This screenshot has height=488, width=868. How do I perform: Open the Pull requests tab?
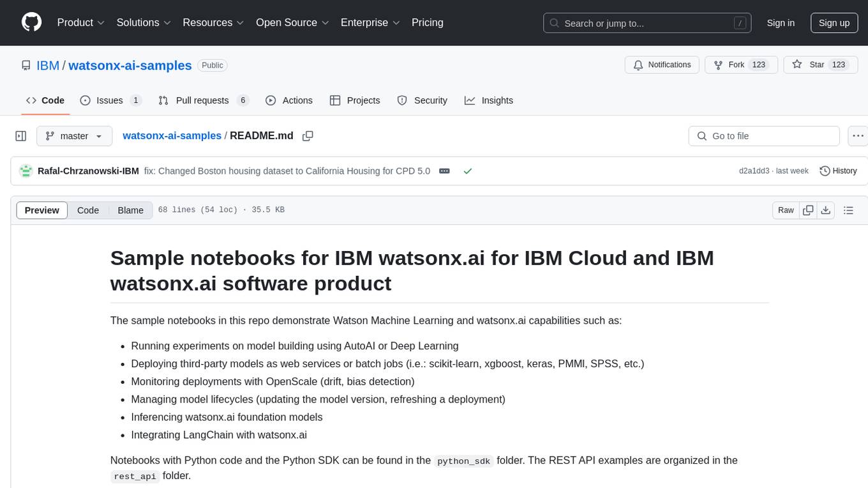204,100
